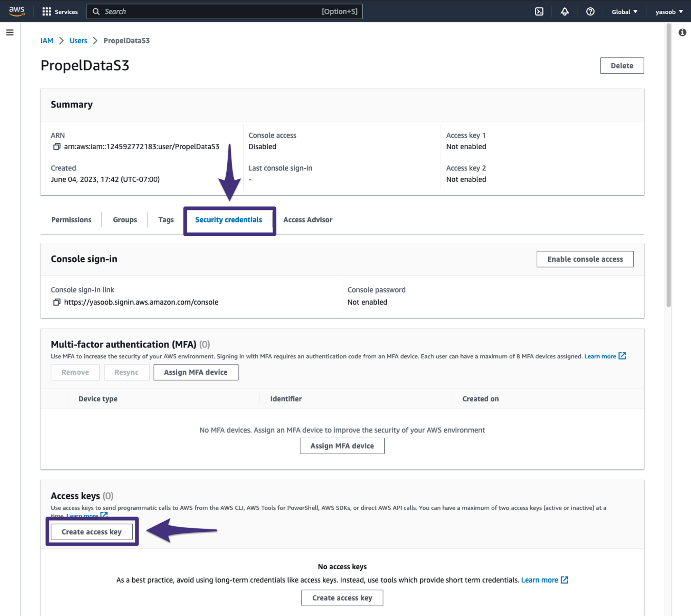691x616 pixels.
Task: Click Assign MFA device button beside Resync
Action: pos(196,372)
